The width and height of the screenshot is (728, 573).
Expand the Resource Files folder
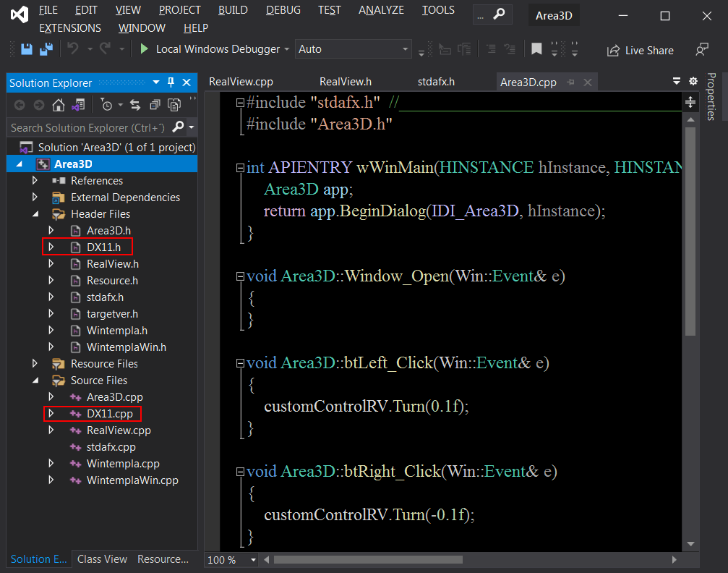tap(35, 363)
